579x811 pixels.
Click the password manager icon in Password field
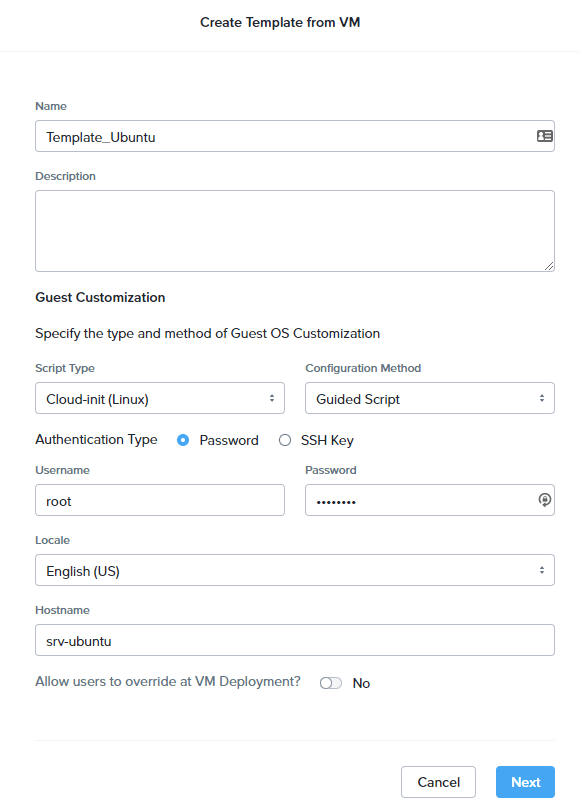click(544, 500)
